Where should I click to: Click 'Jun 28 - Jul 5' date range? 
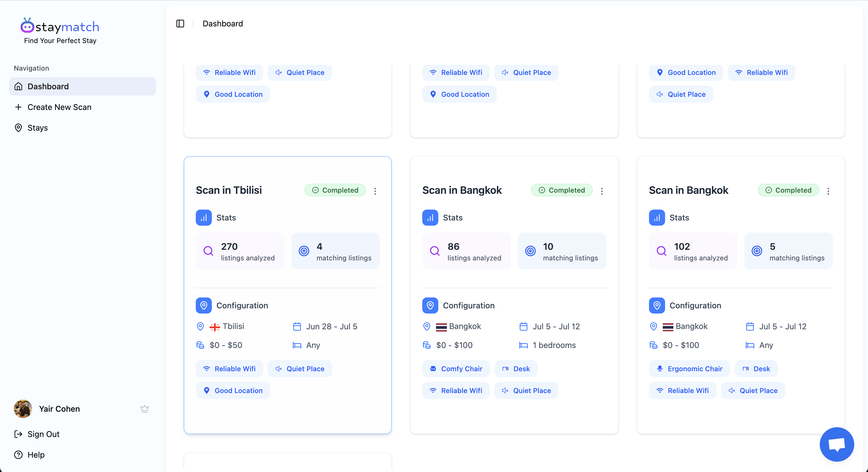[332, 326]
